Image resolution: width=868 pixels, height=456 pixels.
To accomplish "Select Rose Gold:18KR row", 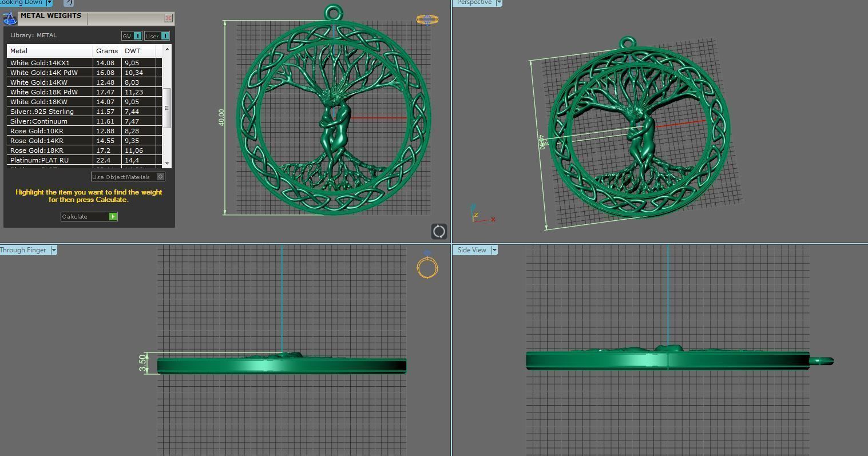I will pos(84,150).
